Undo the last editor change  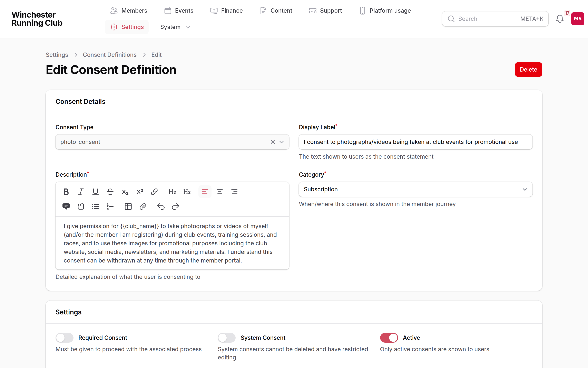161,207
